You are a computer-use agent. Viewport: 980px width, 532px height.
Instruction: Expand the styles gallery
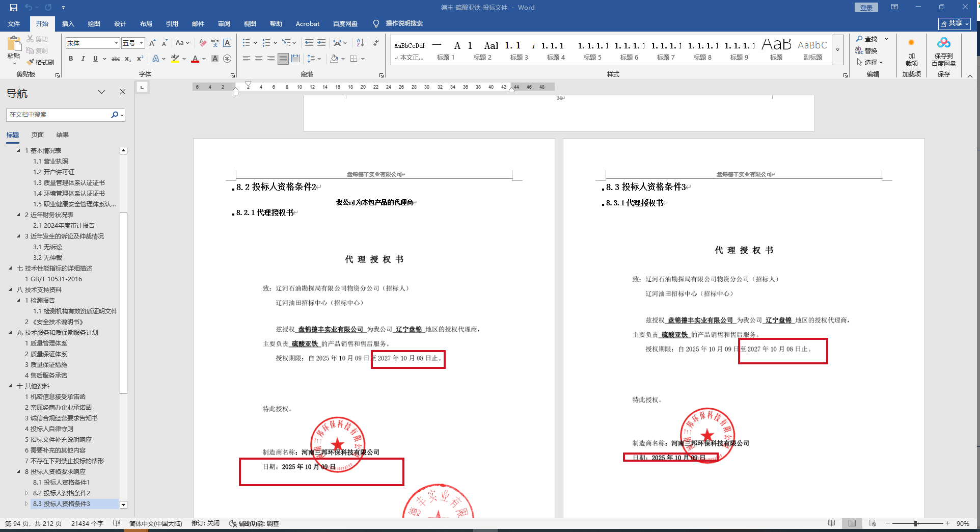tap(837, 49)
